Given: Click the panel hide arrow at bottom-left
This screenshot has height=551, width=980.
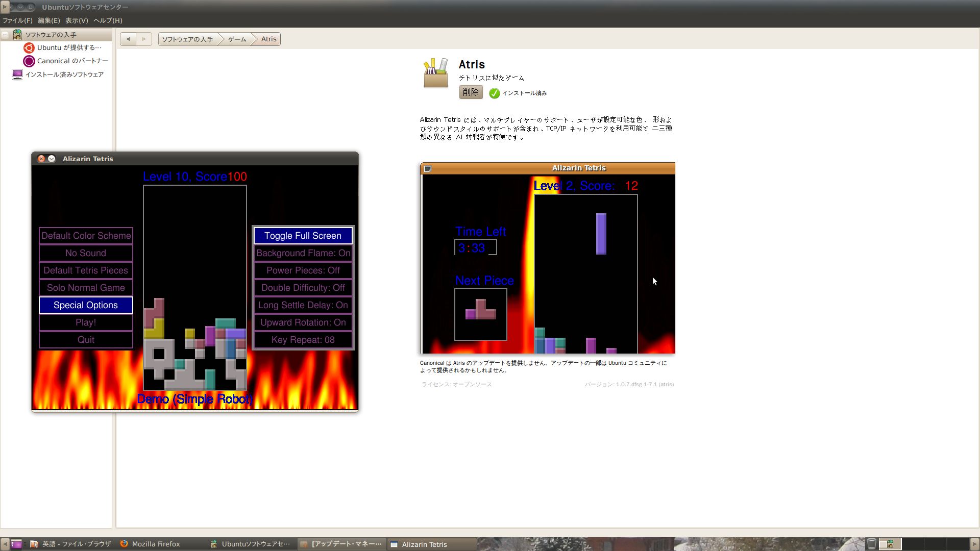Looking at the screenshot, I should coord(5,544).
